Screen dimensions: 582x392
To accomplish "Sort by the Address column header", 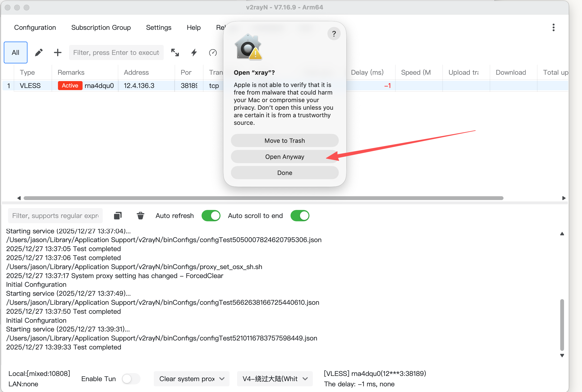I will [x=146, y=72].
